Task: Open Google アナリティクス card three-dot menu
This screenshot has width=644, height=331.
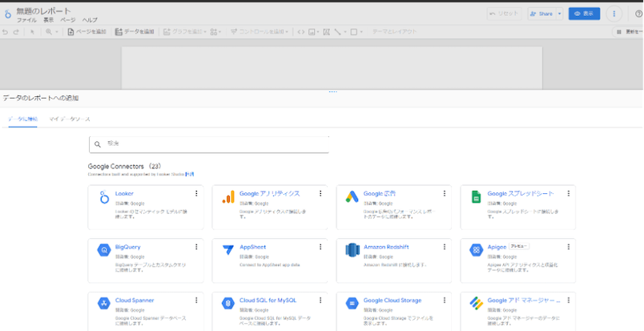Action: point(320,193)
